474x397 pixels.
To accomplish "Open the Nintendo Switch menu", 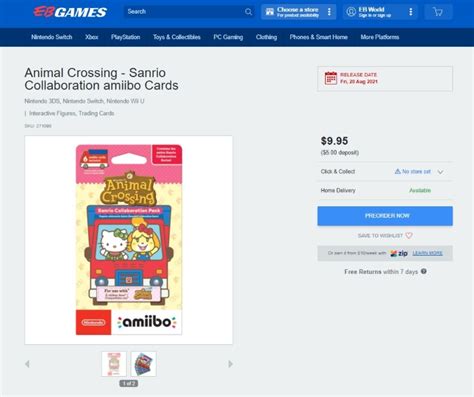I will pos(52,37).
